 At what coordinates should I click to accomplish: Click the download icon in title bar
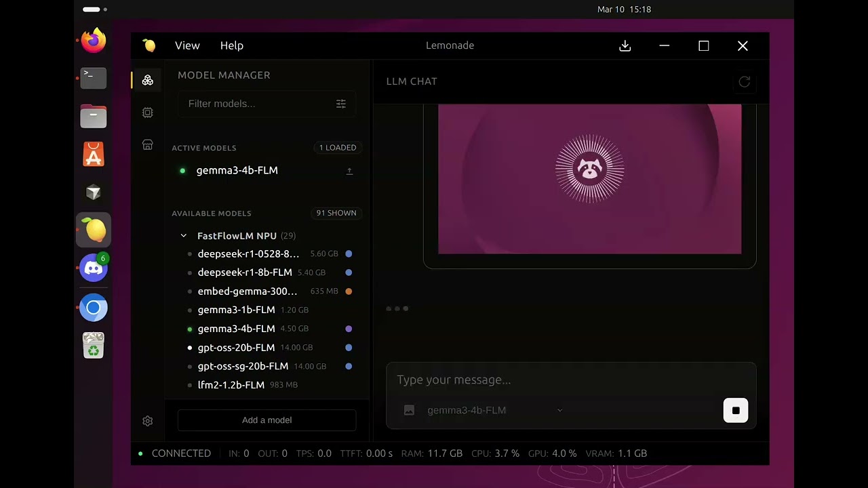pos(625,45)
